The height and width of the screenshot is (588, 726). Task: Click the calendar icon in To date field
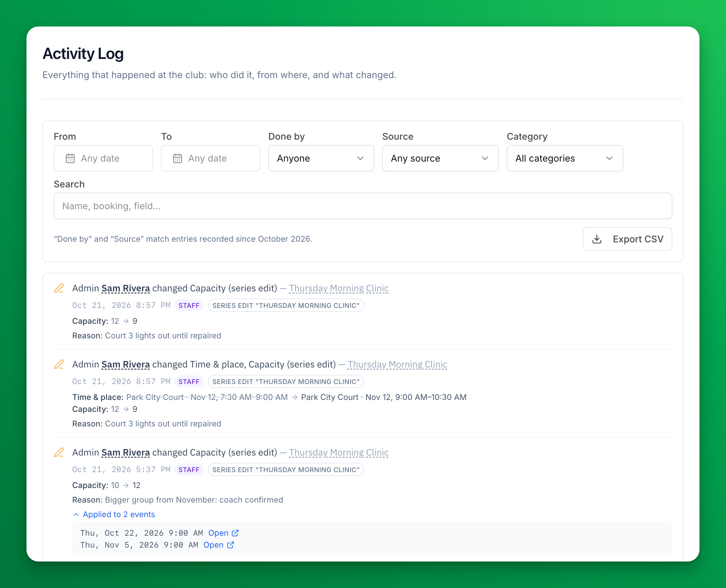click(178, 158)
